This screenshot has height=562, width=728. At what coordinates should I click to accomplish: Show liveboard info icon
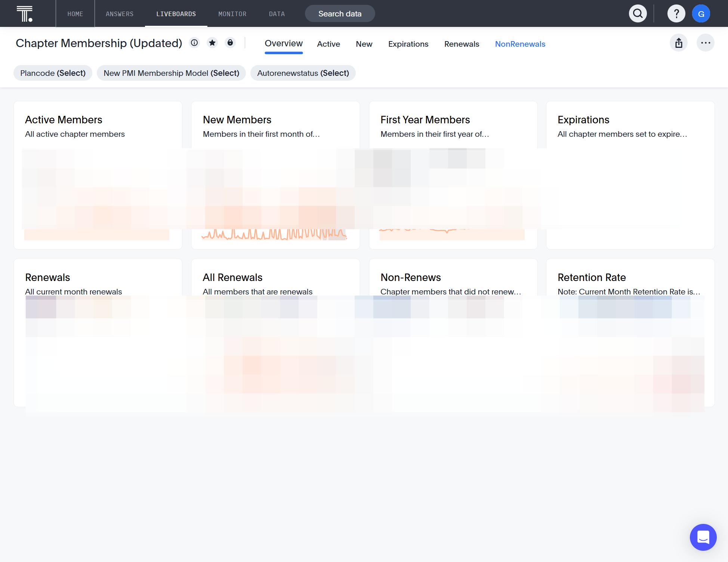tap(194, 43)
